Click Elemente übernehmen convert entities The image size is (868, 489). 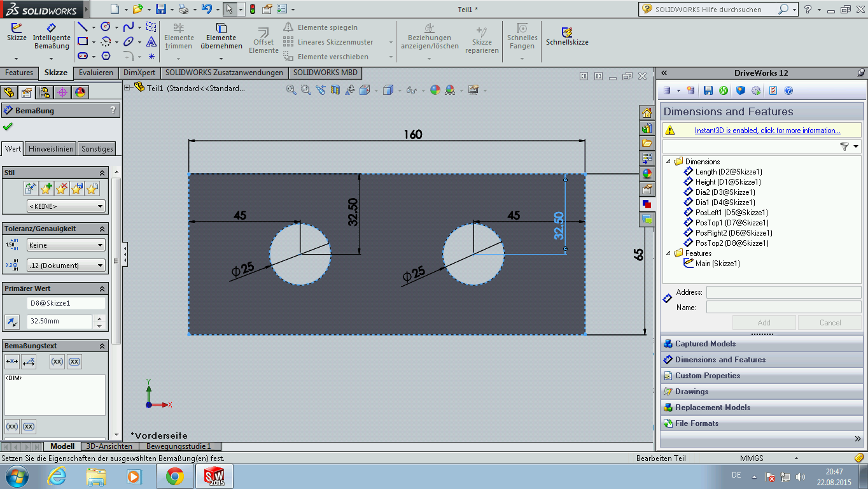click(x=221, y=36)
